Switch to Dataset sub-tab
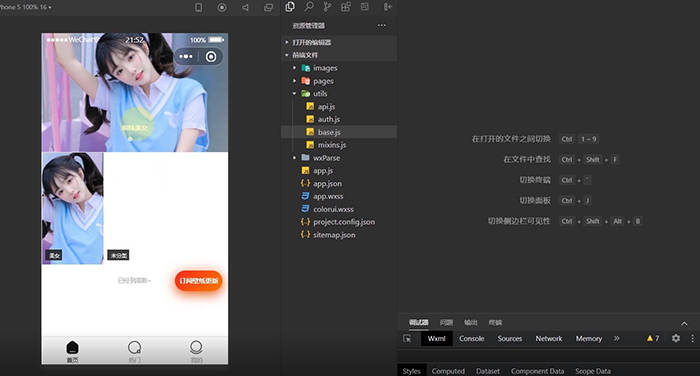 (488, 371)
